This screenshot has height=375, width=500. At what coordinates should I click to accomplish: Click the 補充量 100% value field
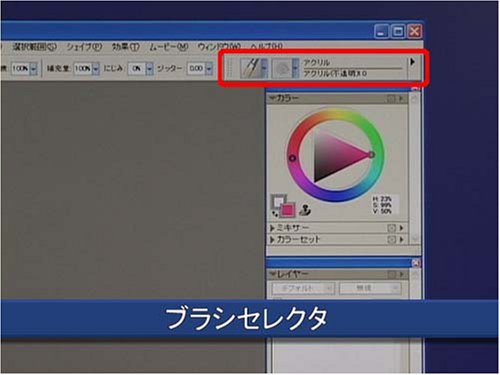(x=83, y=69)
